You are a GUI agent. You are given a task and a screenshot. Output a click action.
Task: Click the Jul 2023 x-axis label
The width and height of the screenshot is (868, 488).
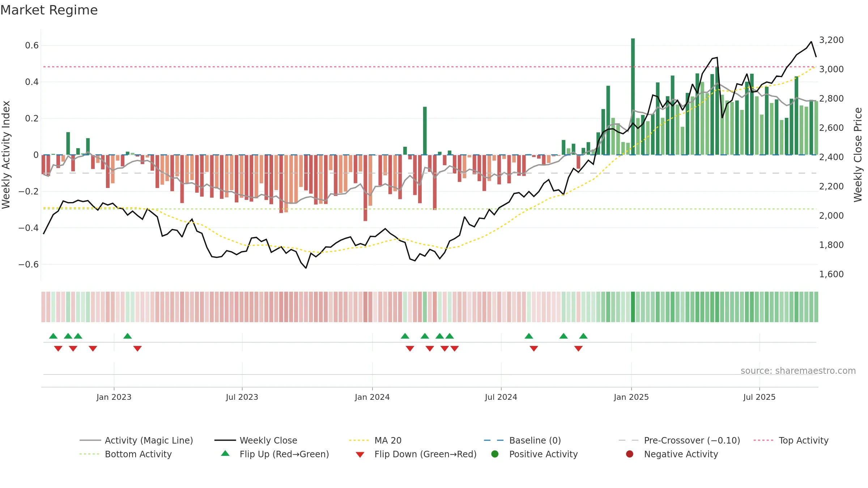[242, 397]
